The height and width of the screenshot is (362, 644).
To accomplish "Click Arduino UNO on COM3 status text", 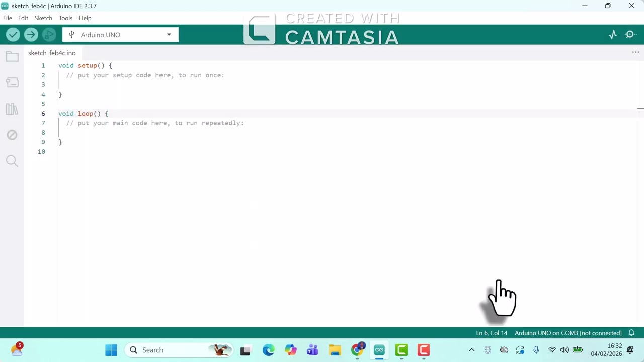I will [x=568, y=333].
